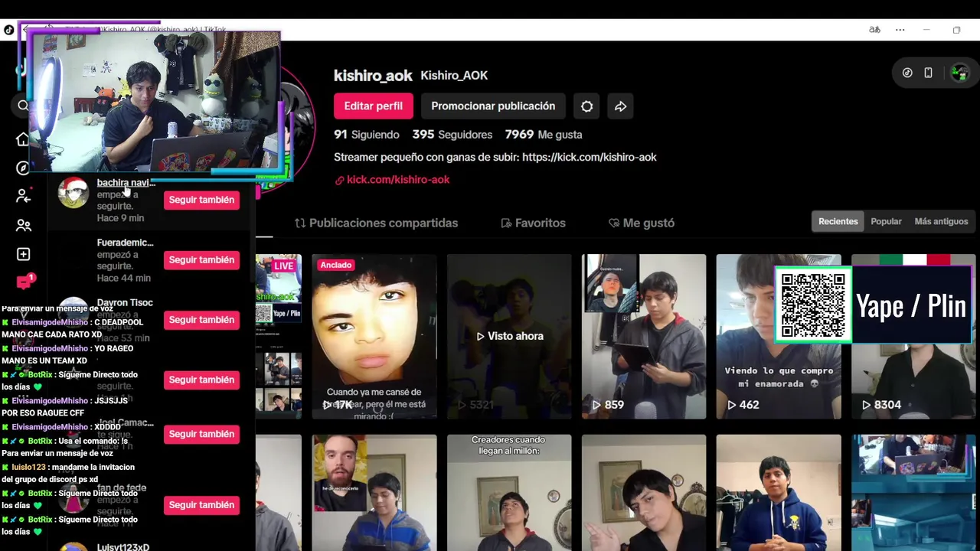Click Promocionar publicación button

(x=493, y=106)
